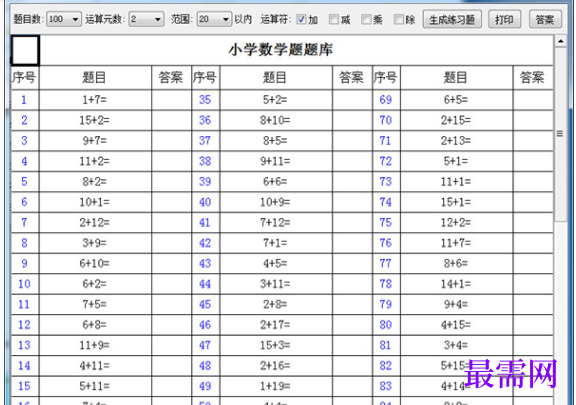
Task: Click the title 小学数学题题库
Action: click(281, 50)
